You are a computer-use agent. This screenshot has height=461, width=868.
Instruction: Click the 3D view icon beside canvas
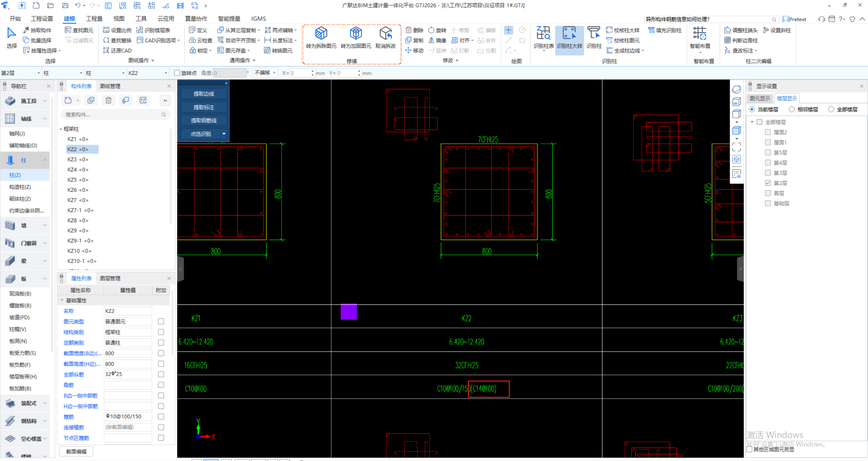click(736, 102)
